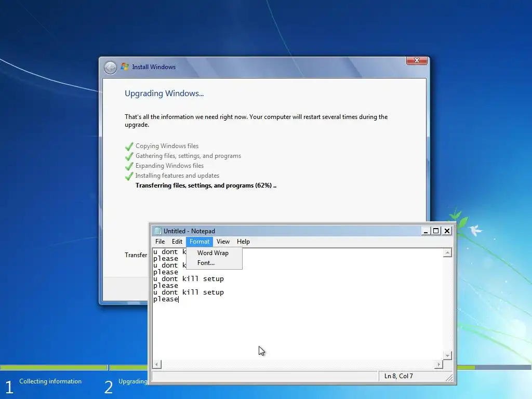Image resolution: width=532 pixels, height=399 pixels.
Task: Open the File menu in Notepad
Action: coord(160,242)
